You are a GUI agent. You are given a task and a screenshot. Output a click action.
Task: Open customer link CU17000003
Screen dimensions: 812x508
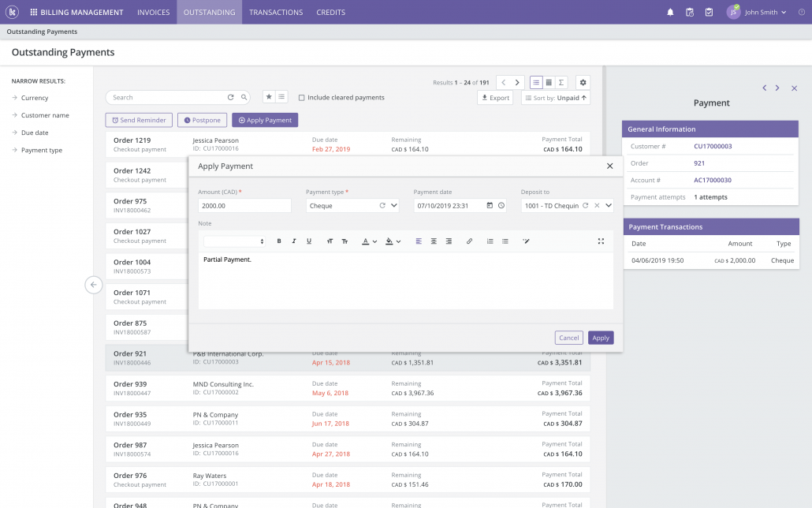click(713, 146)
